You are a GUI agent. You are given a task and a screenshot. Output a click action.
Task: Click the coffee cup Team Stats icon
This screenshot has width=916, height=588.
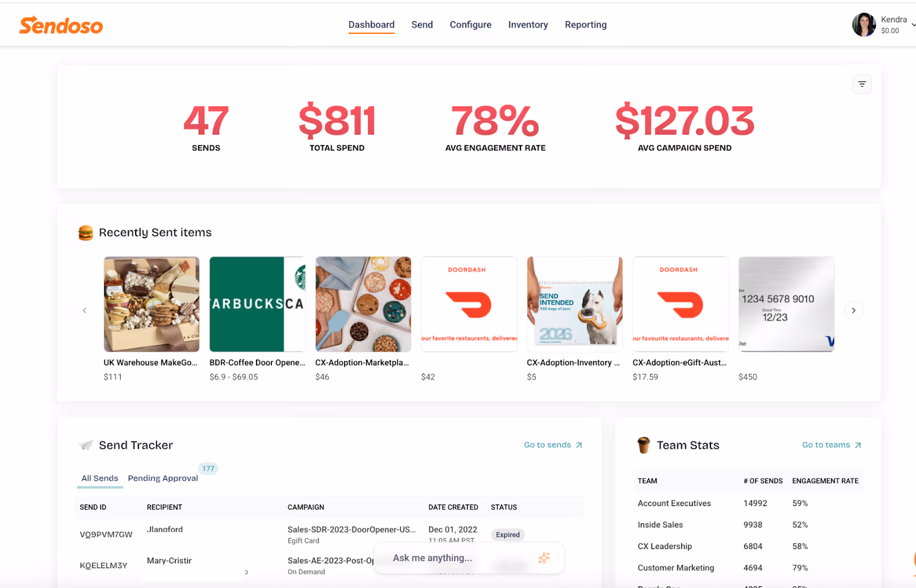(x=644, y=445)
